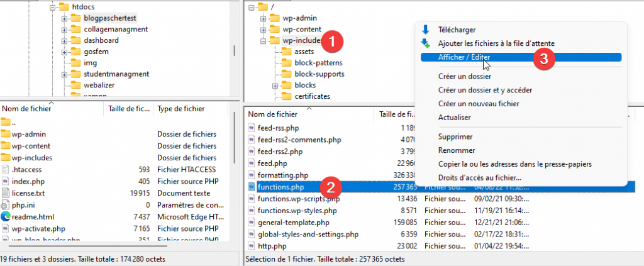The width and height of the screenshot is (644, 266).
Task: Expand the gosfem folder node
Action: pyautogui.click(x=64, y=52)
